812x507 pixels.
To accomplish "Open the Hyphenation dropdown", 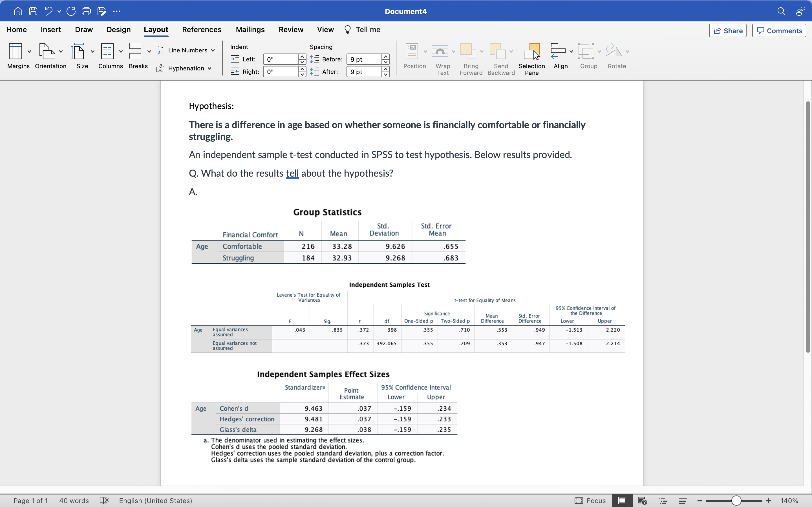I will 210,68.
